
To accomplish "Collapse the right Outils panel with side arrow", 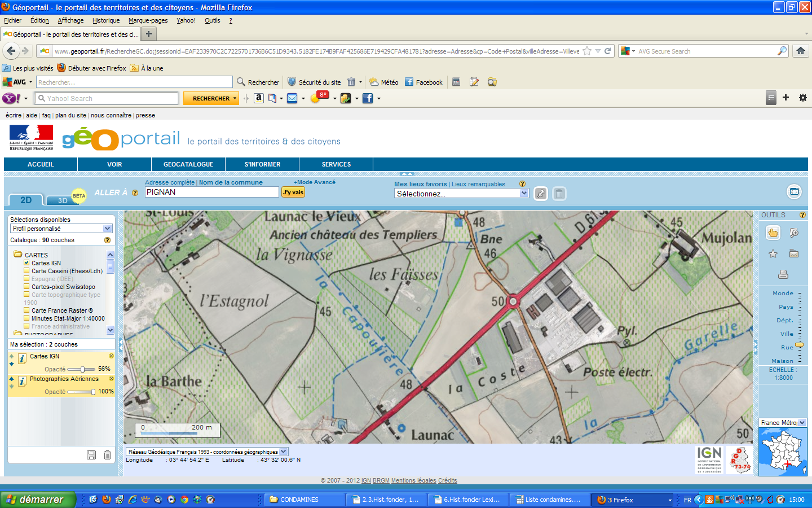I will coord(756,347).
